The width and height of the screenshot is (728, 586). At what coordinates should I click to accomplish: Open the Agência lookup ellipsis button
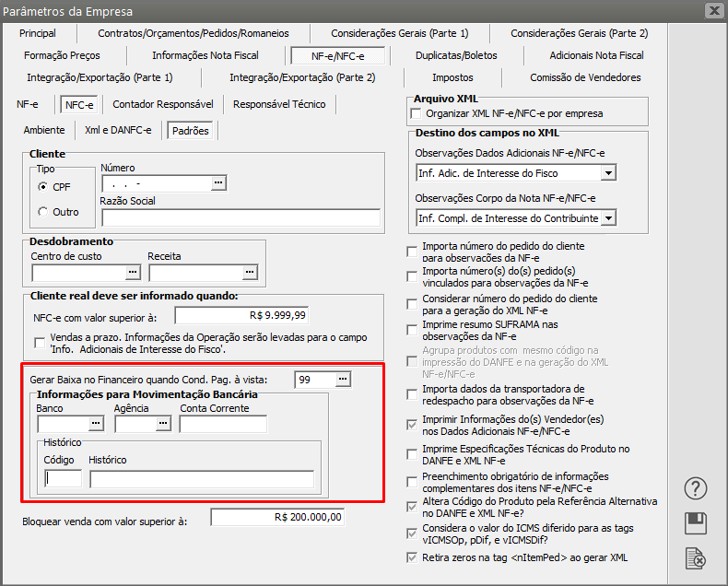click(163, 424)
